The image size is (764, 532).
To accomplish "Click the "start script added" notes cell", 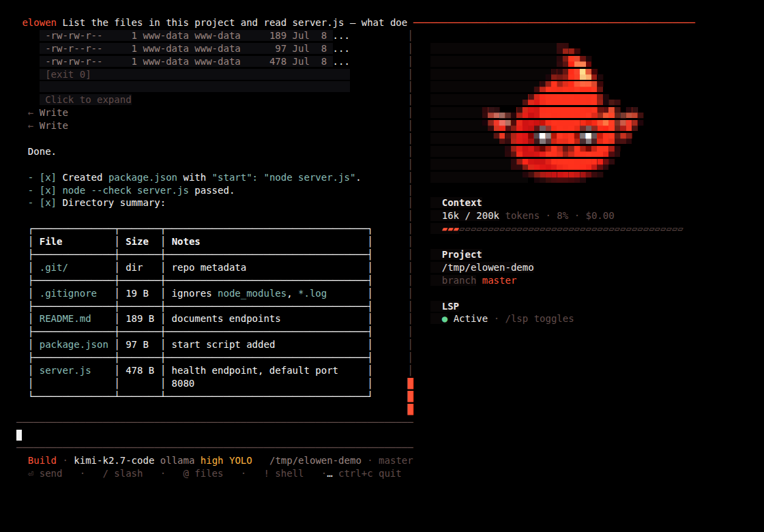I will [x=223, y=344].
